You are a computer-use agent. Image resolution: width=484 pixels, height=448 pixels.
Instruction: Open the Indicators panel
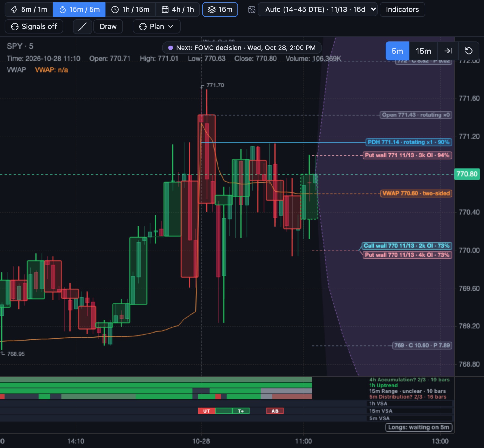(402, 10)
